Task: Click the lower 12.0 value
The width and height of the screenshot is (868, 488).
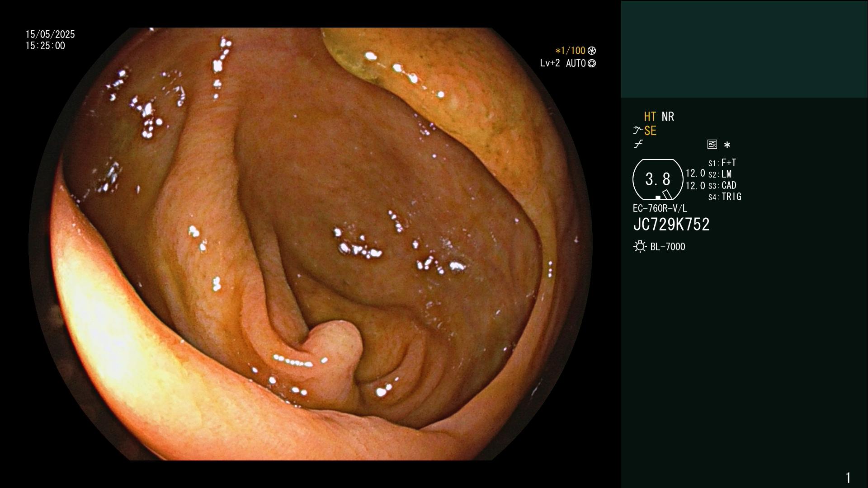Action: [x=695, y=186]
